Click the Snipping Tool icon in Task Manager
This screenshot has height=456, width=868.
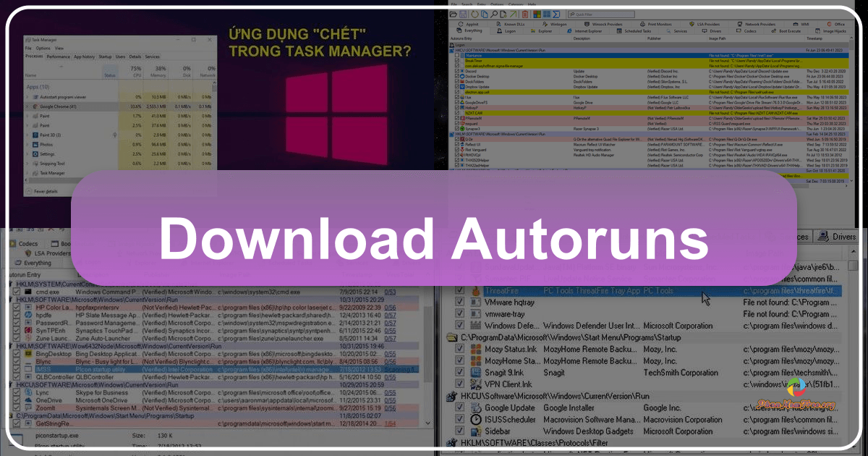point(35,164)
